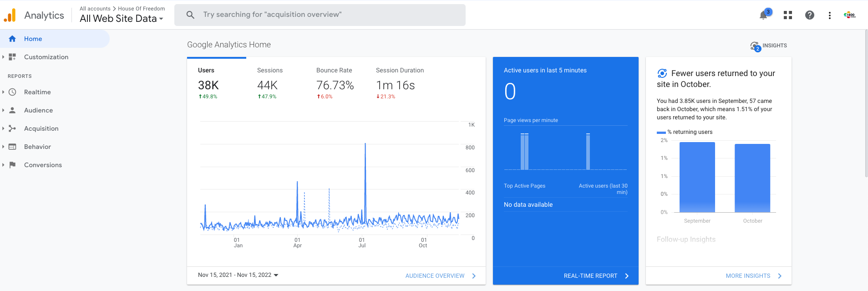Go to Home in the sidebar
Image resolution: width=868 pixels, height=291 pixels.
[x=55, y=39]
